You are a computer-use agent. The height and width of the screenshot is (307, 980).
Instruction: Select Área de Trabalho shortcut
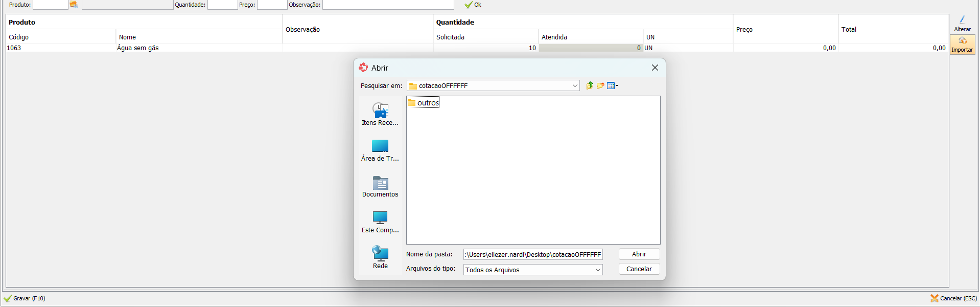[380, 150]
